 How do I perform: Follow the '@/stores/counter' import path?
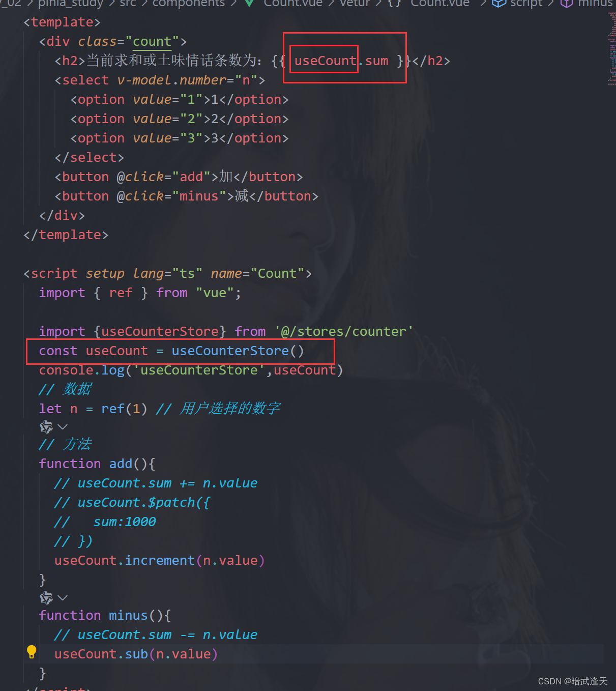(344, 331)
